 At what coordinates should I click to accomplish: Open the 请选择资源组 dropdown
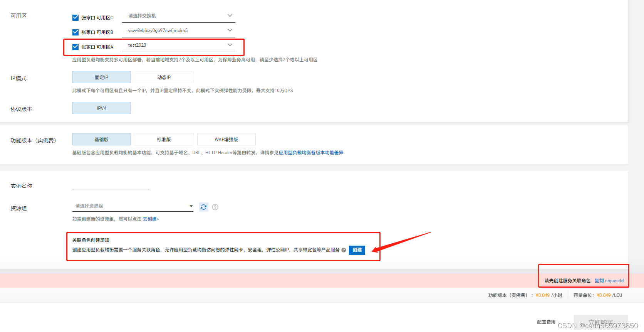(133, 206)
